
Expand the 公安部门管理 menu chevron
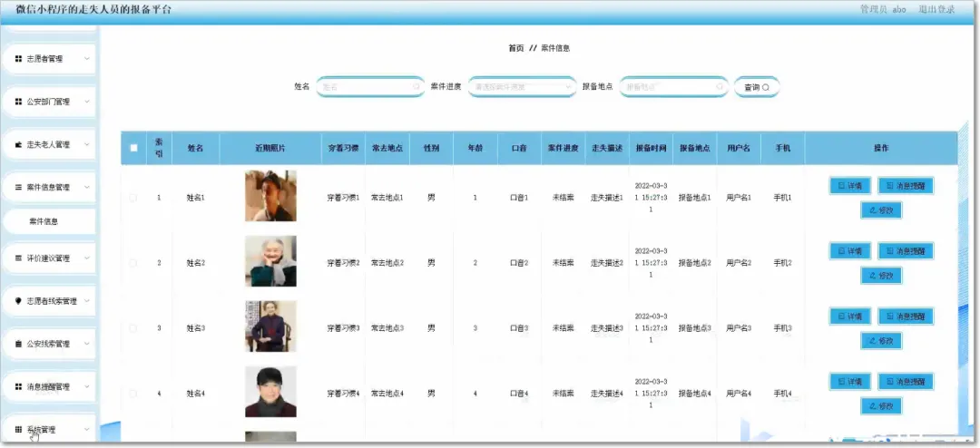click(86, 102)
